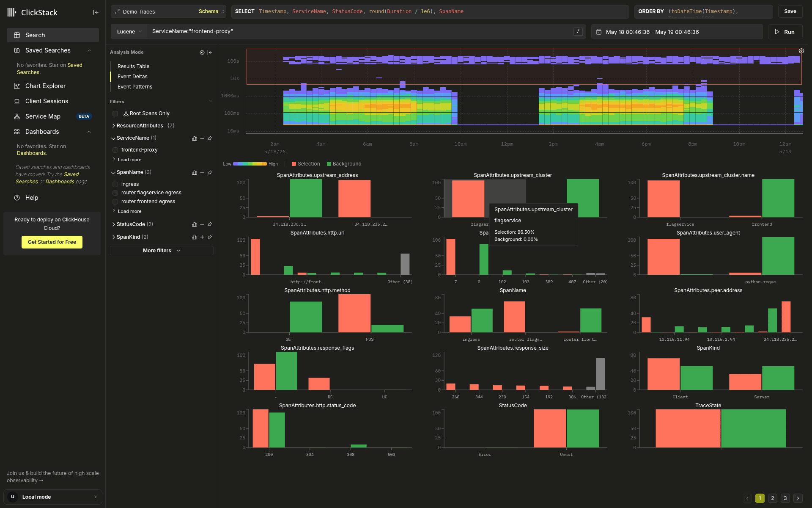
Task: Check the ingress span name filter
Action: click(x=115, y=184)
